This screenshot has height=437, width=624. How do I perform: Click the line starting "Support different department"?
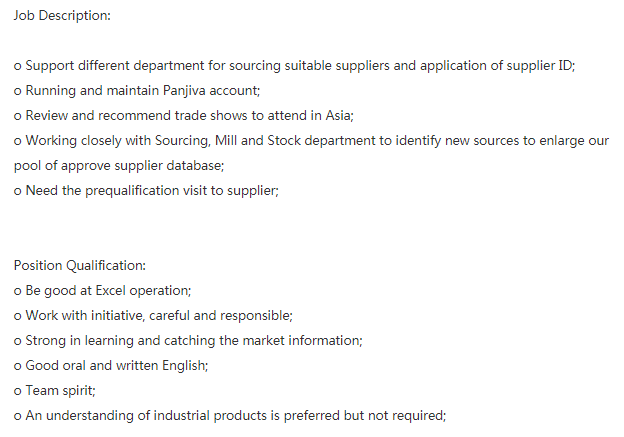[294, 66]
